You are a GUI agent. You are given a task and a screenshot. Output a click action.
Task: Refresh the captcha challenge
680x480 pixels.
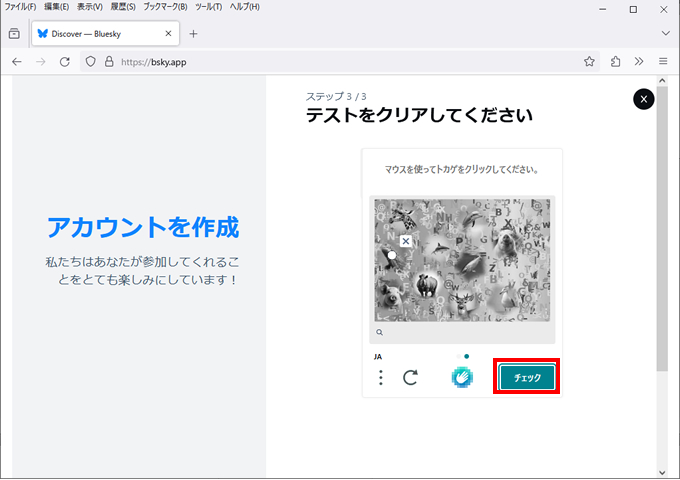(x=410, y=377)
